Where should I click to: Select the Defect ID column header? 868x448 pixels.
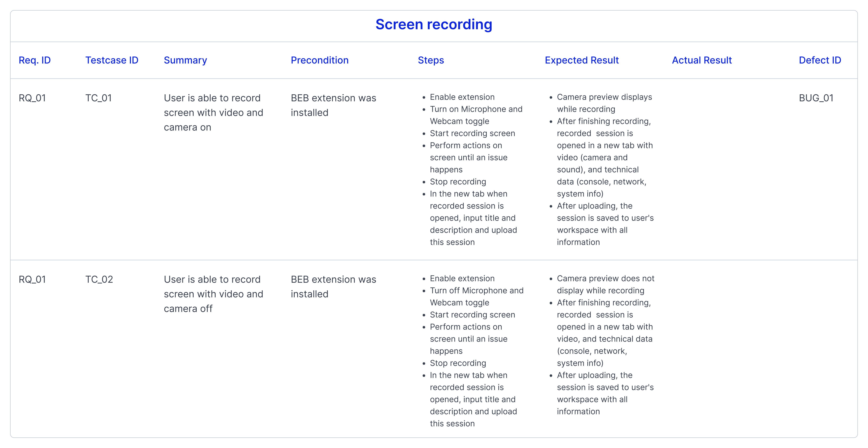click(820, 60)
